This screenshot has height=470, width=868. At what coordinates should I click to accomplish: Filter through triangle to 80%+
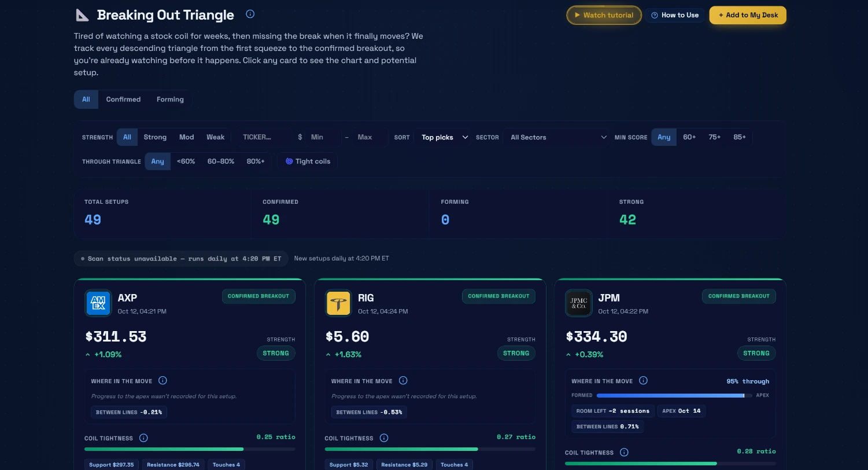pos(256,161)
